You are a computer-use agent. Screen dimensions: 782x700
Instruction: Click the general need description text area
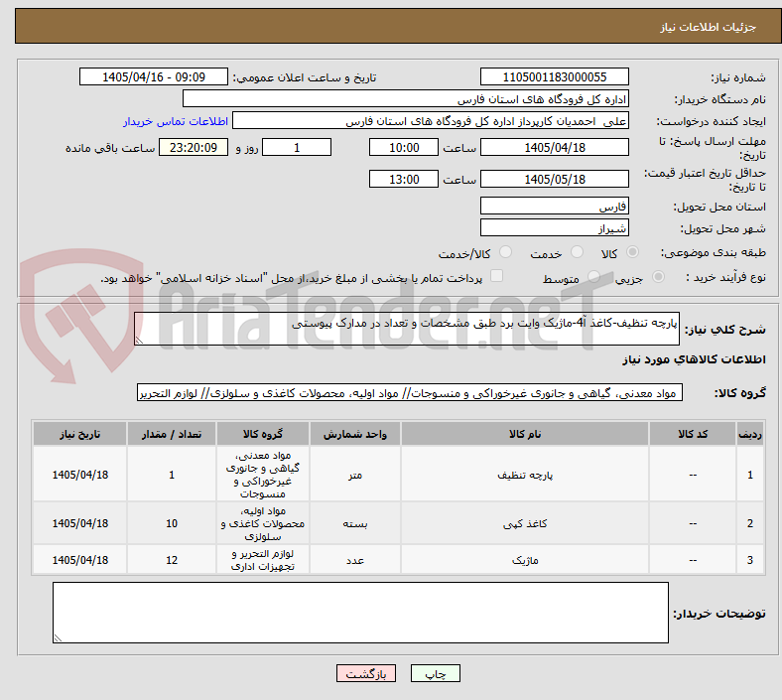pyautogui.click(x=407, y=329)
